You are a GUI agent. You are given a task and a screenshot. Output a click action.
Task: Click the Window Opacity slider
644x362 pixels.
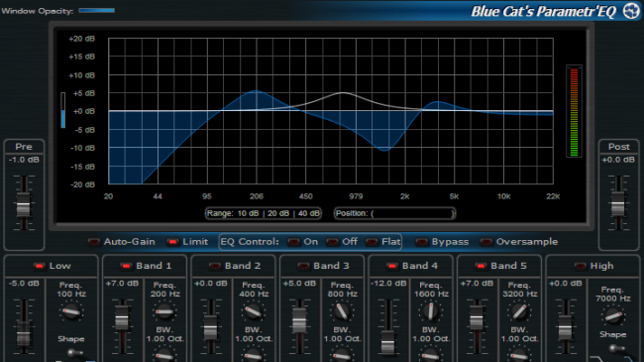[x=96, y=10]
